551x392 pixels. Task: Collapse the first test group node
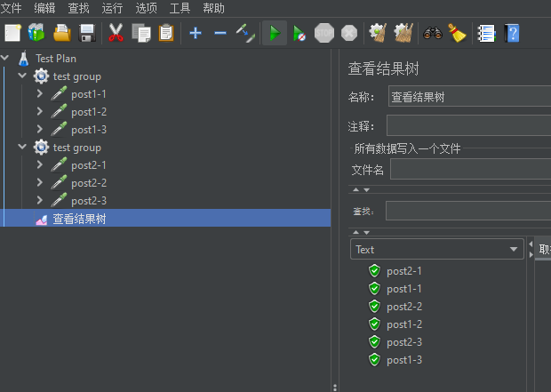coord(22,76)
